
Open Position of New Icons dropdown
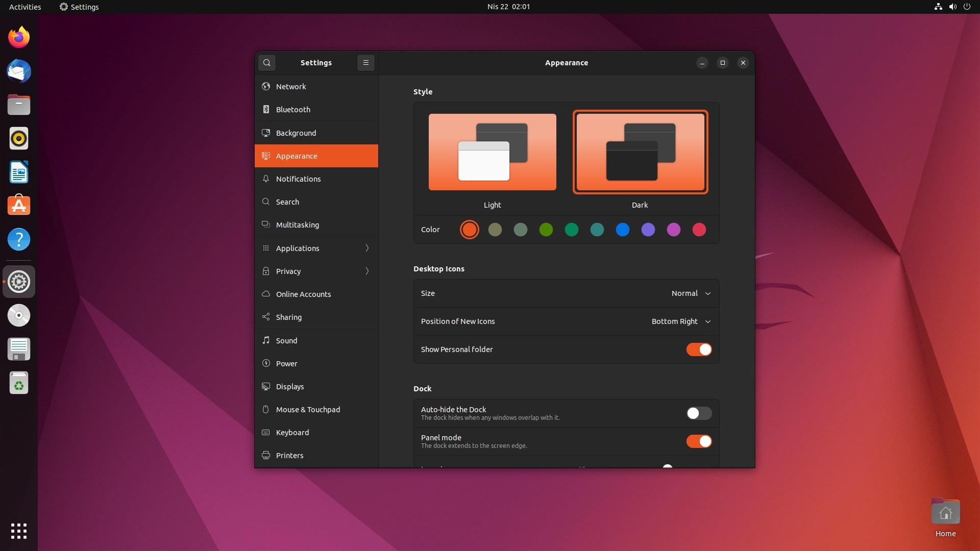click(682, 321)
